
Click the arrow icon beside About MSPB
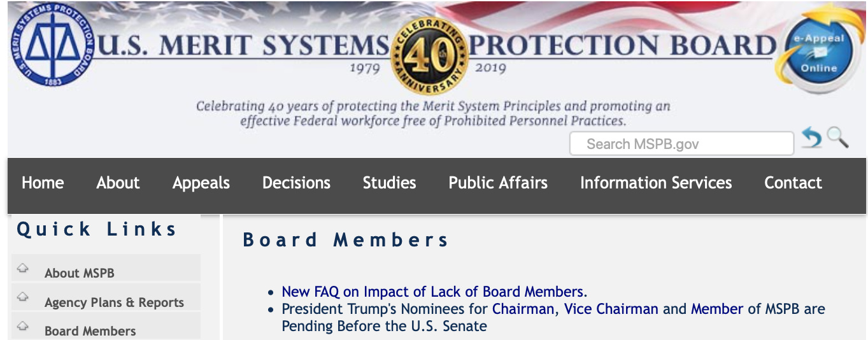[23, 268]
